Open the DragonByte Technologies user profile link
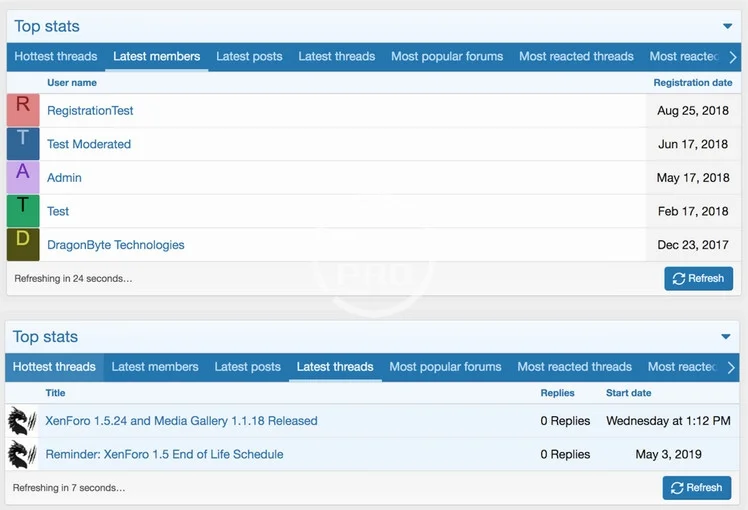The image size is (748, 510). [x=116, y=245]
